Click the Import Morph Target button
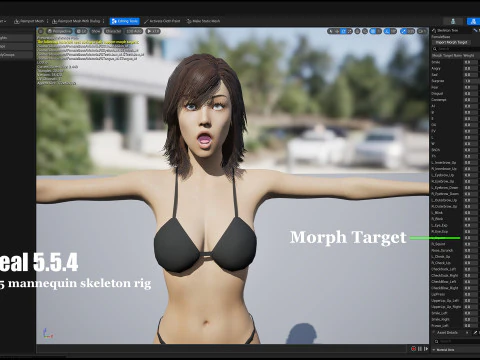 pyautogui.click(x=451, y=42)
